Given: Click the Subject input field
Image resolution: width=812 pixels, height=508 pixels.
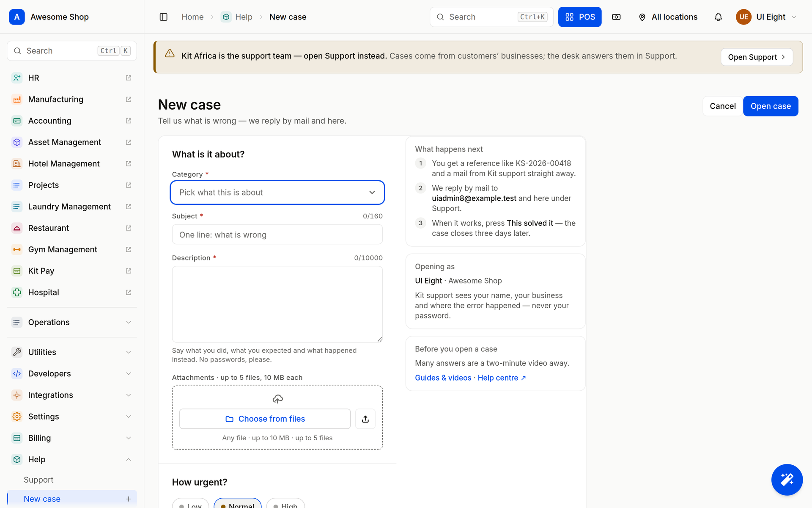Looking at the screenshot, I should pyautogui.click(x=277, y=235).
